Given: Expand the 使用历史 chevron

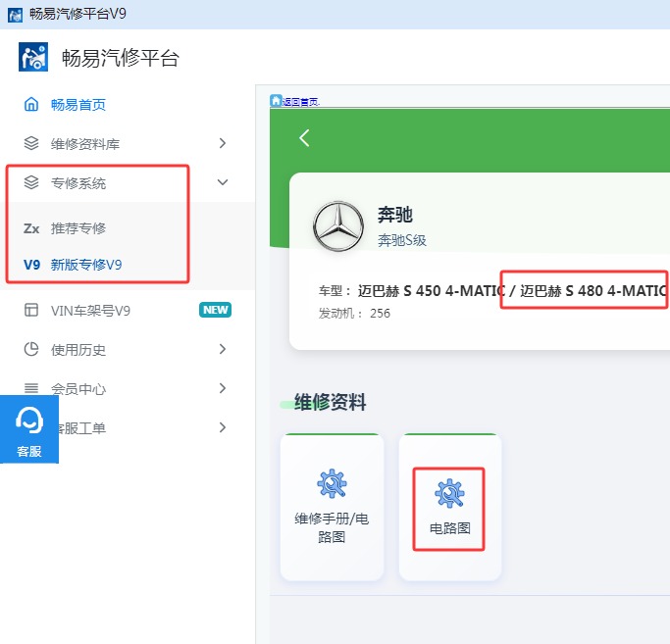Looking at the screenshot, I should pos(223,349).
